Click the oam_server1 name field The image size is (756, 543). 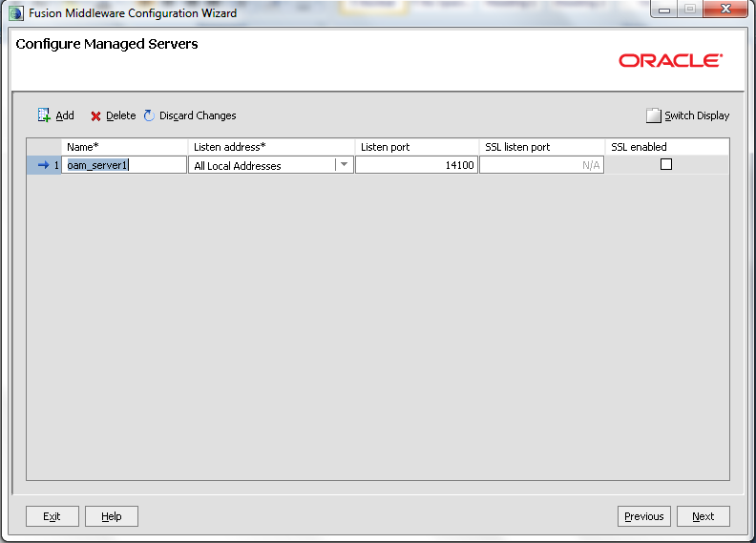(x=124, y=165)
